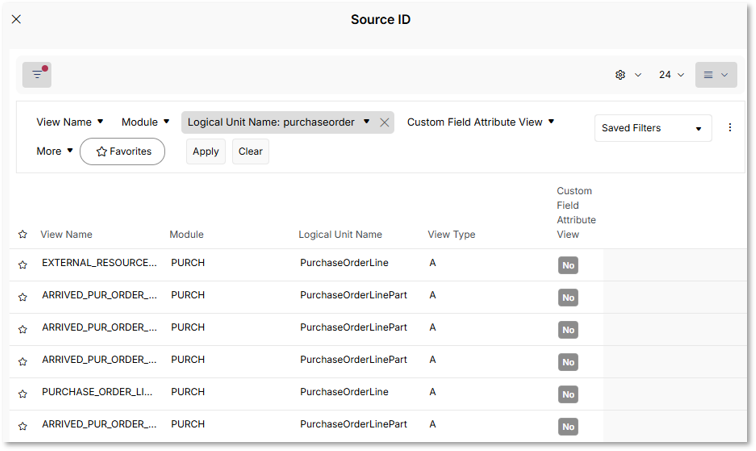Click the Source ID dialog title
Screen dimensions: 756x451
click(x=380, y=20)
